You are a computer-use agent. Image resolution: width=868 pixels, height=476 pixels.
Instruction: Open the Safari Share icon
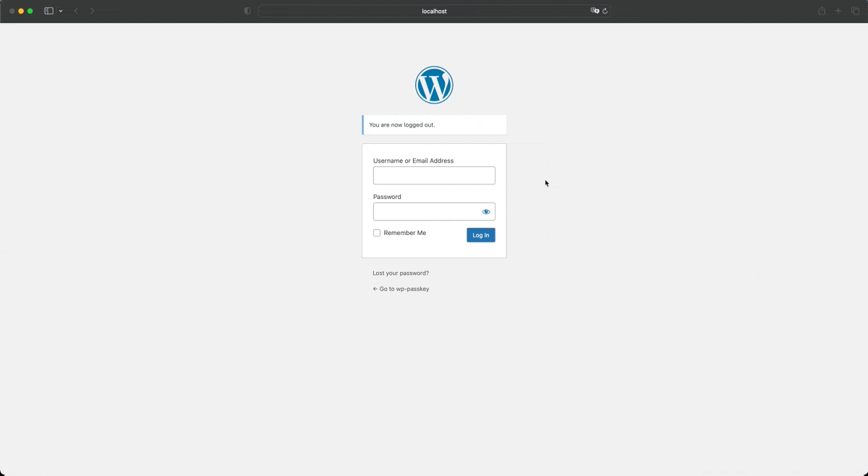822,11
